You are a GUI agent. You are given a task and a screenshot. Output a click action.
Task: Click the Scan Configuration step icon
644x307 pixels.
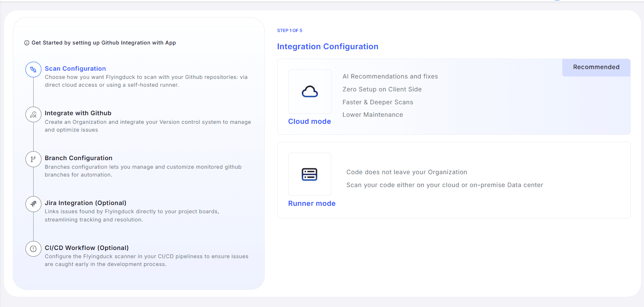tap(33, 70)
